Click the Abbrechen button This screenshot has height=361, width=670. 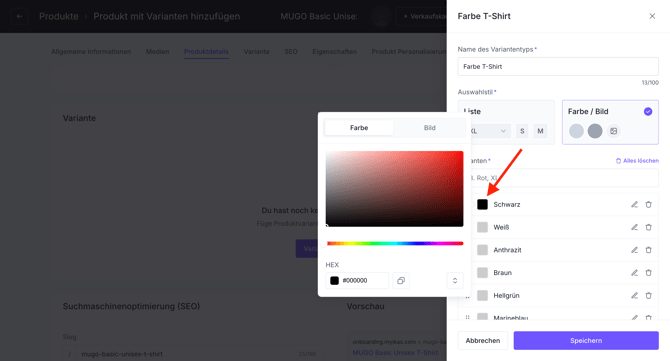click(483, 340)
